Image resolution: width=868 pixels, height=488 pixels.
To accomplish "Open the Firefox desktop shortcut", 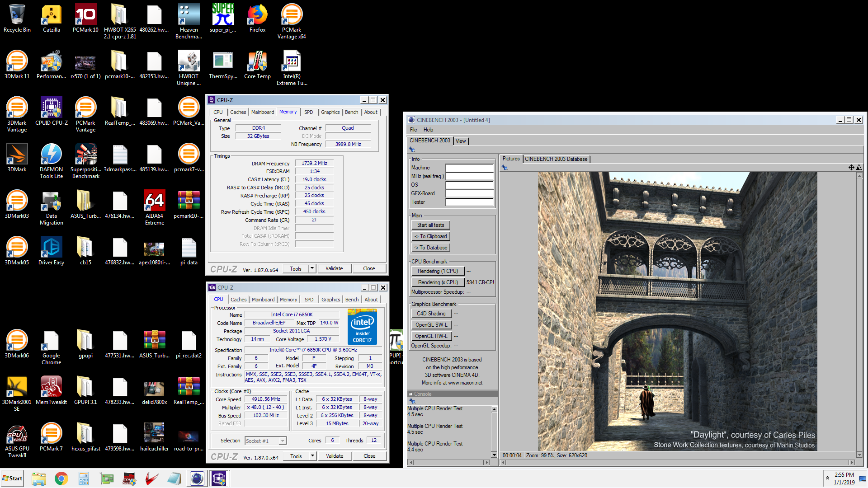I will [x=257, y=19].
